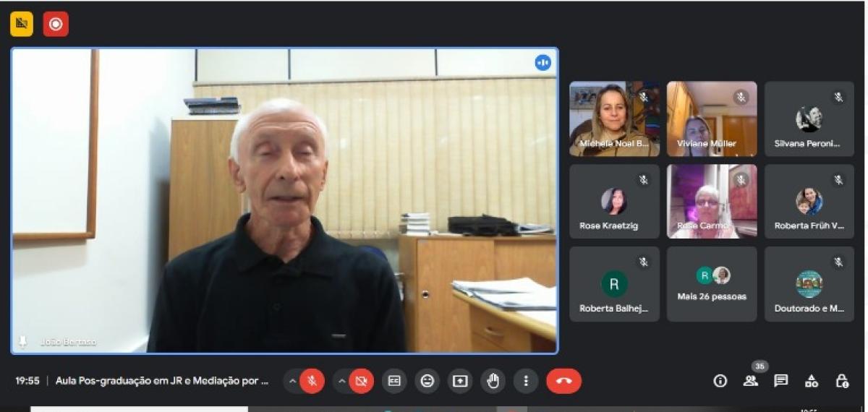The width and height of the screenshot is (868, 412).
Task: Select Rose Kraetzig's participant tile
Action: 614,202
